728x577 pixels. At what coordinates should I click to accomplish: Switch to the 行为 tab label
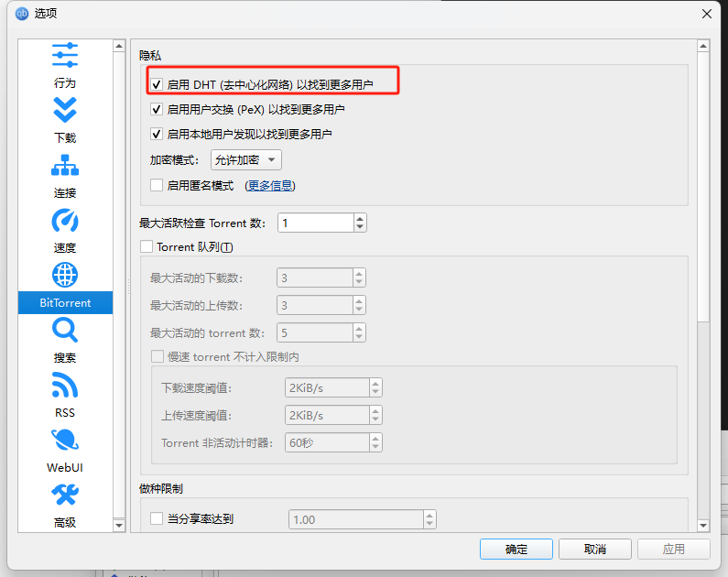coord(64,82)
